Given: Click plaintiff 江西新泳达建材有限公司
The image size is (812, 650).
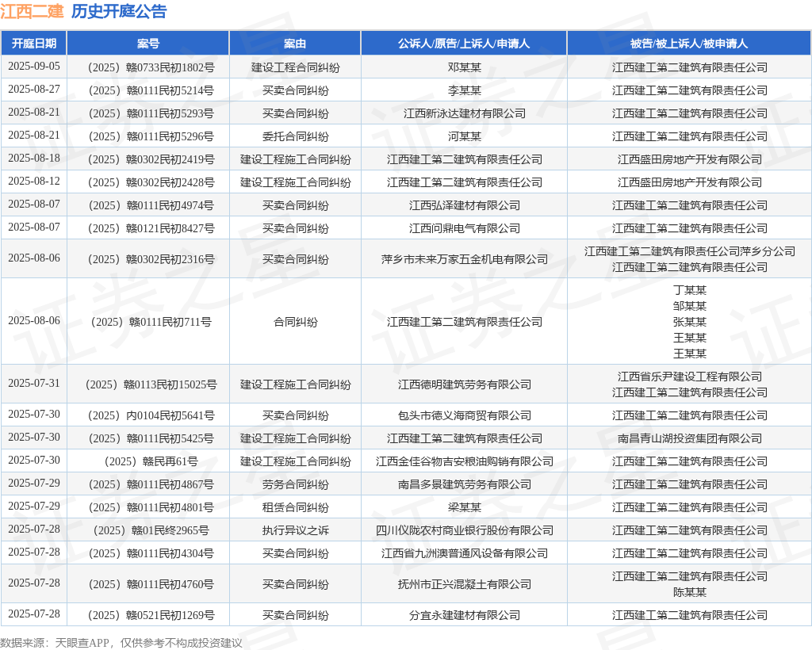Looking at the screenshot, I should (x=465, y=113).
